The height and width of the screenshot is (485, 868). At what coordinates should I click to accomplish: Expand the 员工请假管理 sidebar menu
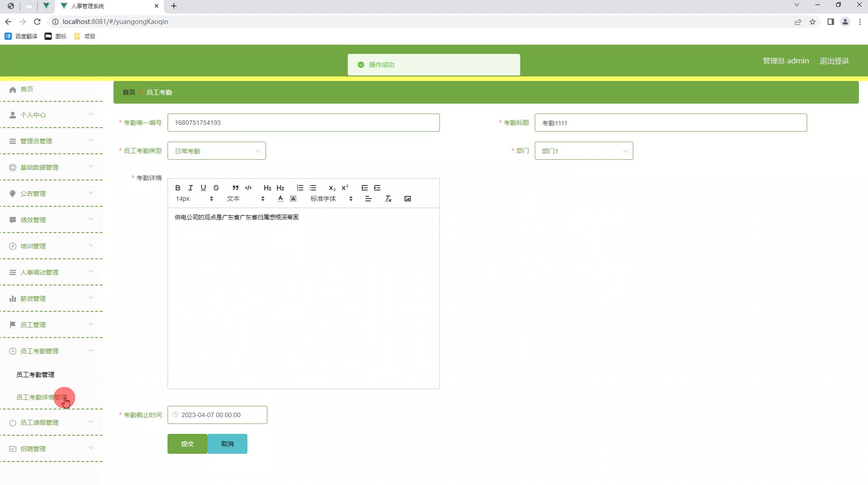tap(51, 423)
